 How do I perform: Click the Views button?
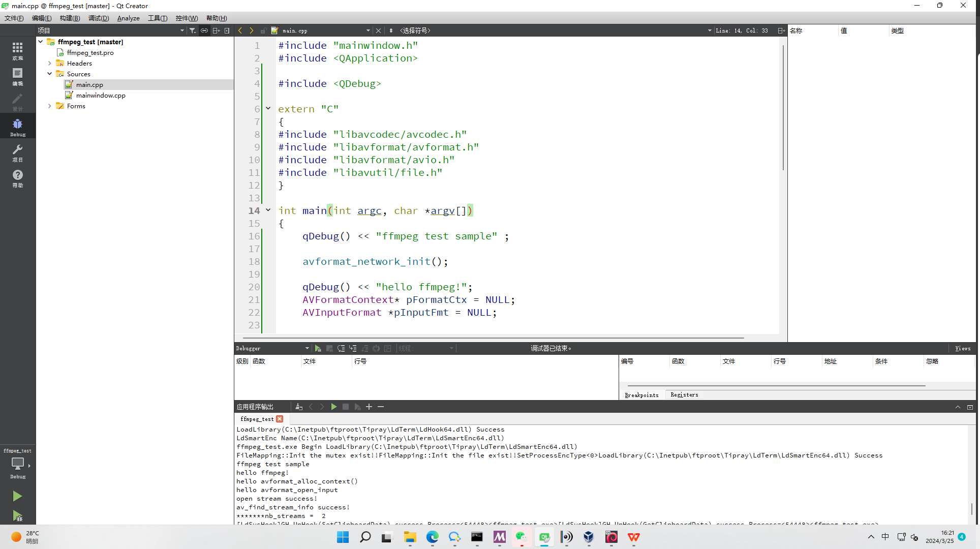pos(963,349)
